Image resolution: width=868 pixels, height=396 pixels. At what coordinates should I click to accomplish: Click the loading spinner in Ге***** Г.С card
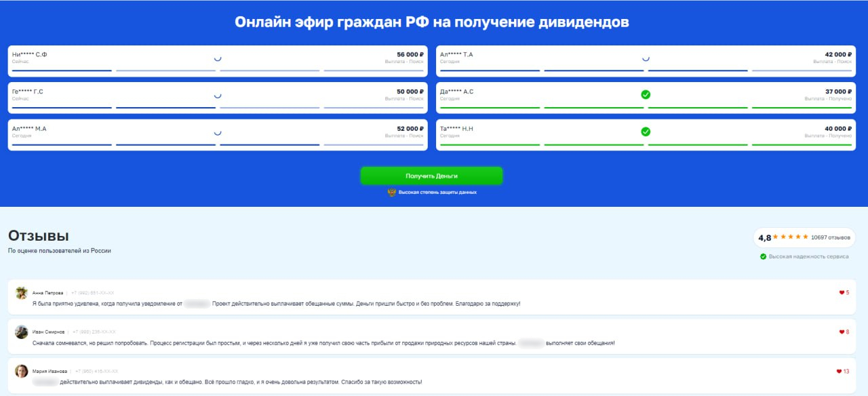[x=218, y=95]
